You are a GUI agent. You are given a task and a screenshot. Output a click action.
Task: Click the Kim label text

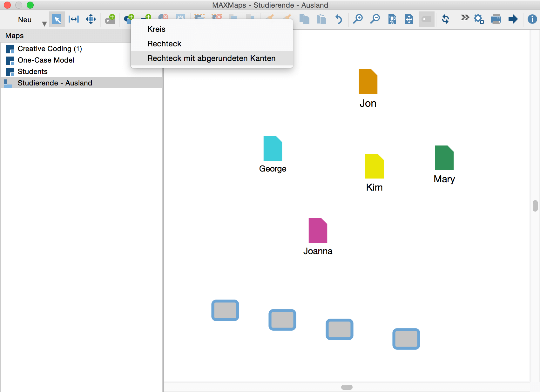pos(374,187)
